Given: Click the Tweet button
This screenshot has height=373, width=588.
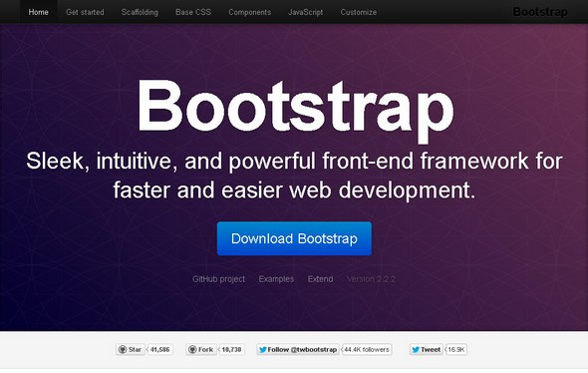Looking at the screenshot, I should click(426, 350).
